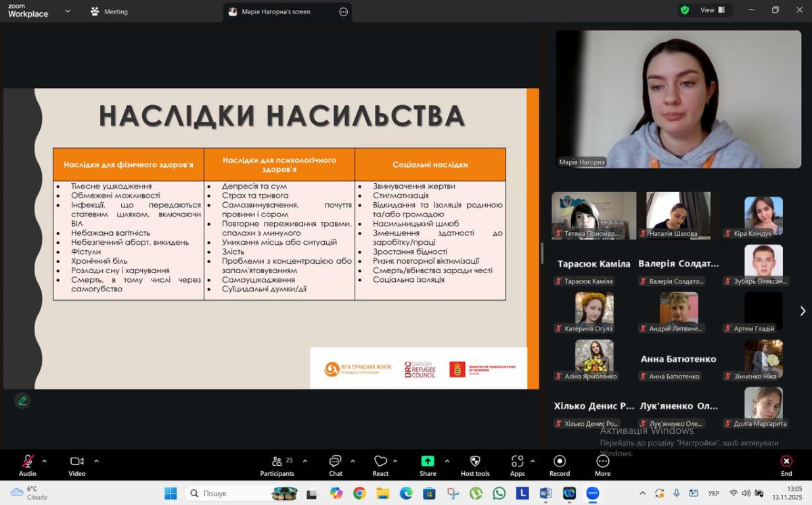812x505 pixels.
Task: Open the Participants panel
Action: click(x=277, y=464)
